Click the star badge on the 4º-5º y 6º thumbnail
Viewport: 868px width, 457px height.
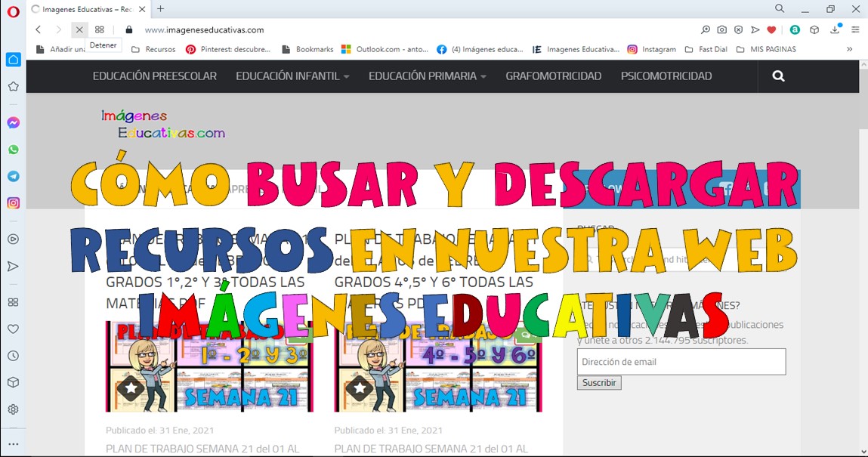tap(360, 388)
